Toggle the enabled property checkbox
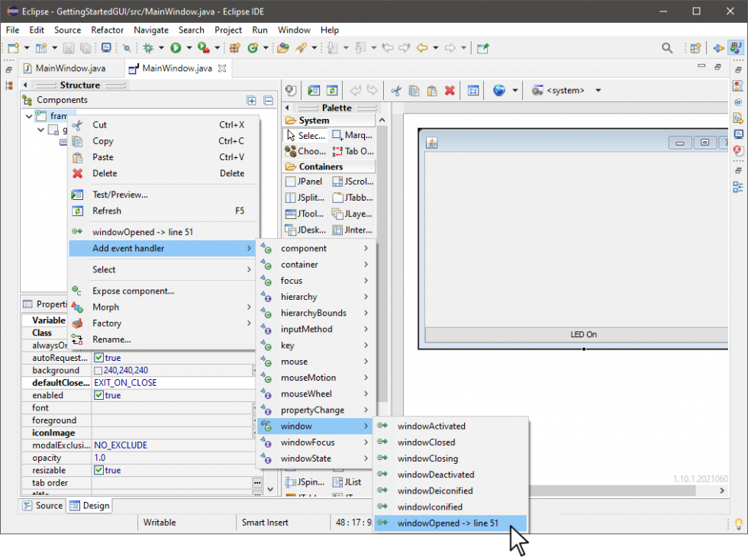Screen dimensions: 748x560 pyautogui.click(x=98, y=395)
